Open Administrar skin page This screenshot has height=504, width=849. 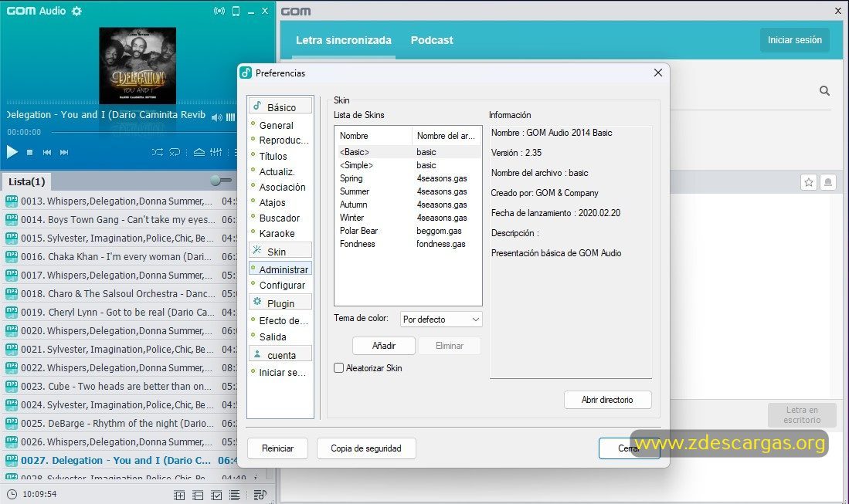(280, 269)
